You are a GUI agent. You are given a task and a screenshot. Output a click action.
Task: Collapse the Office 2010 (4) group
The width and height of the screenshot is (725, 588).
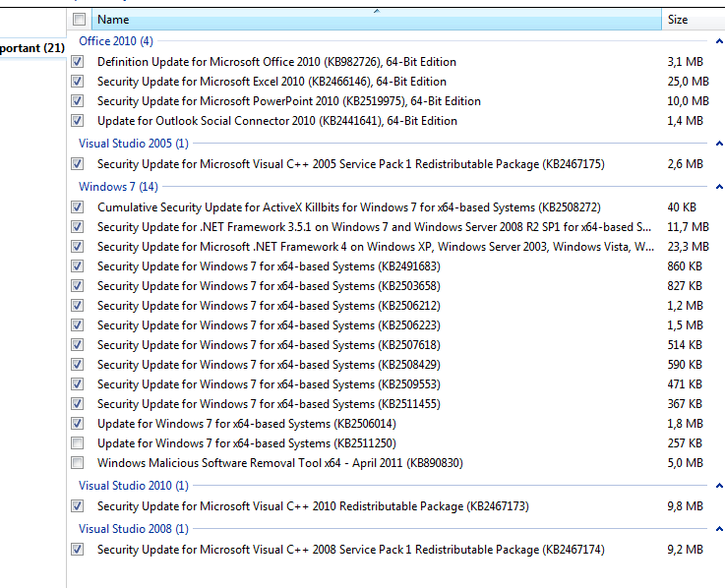click(719, 41)
